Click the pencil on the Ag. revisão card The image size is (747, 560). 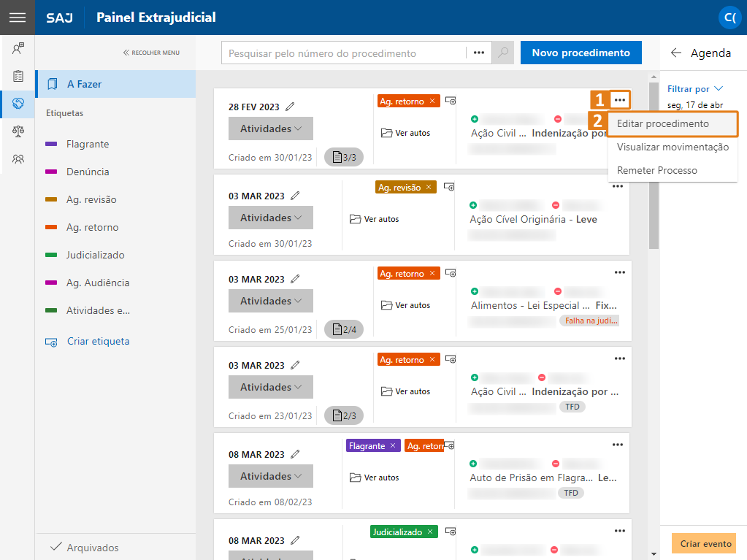(x=295, y=196)
